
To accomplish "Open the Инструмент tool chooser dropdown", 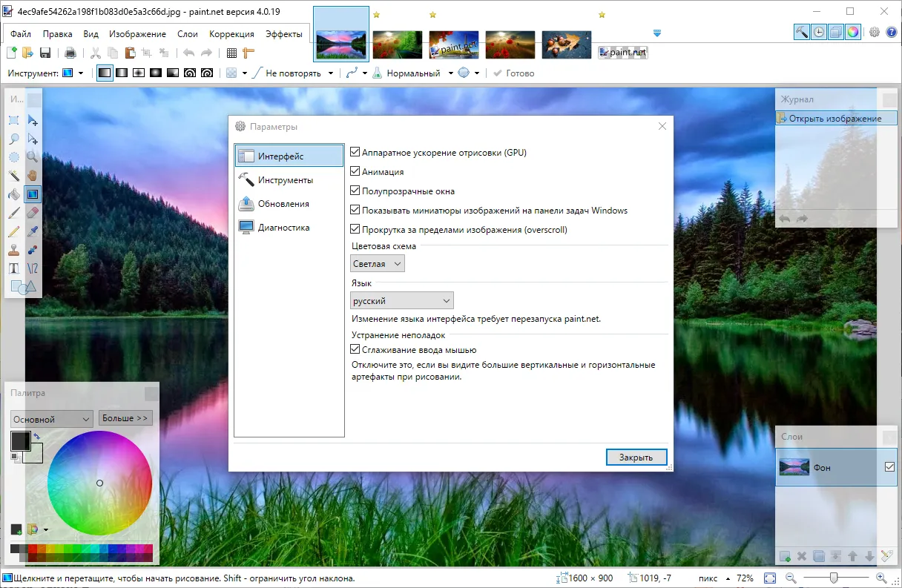I will coord(73,73).
